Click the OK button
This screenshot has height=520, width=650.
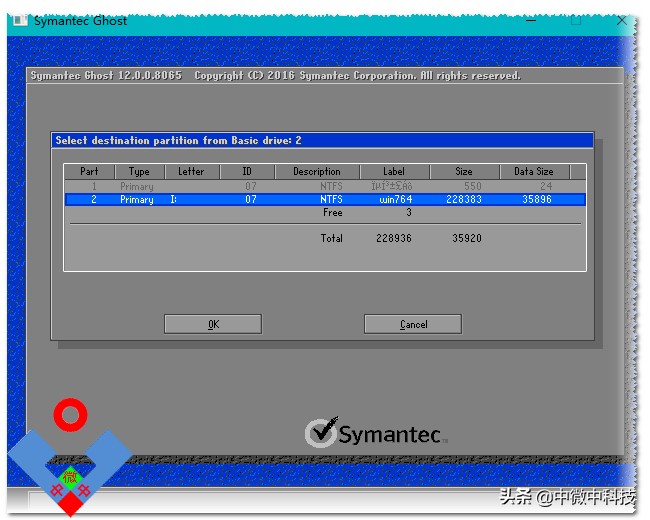213,324
